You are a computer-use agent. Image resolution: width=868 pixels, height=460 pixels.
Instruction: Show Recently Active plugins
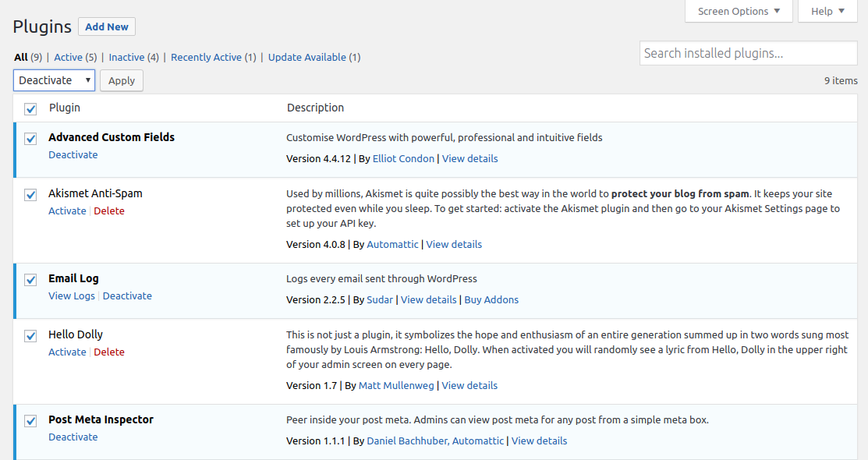click(x=206, y=57)
